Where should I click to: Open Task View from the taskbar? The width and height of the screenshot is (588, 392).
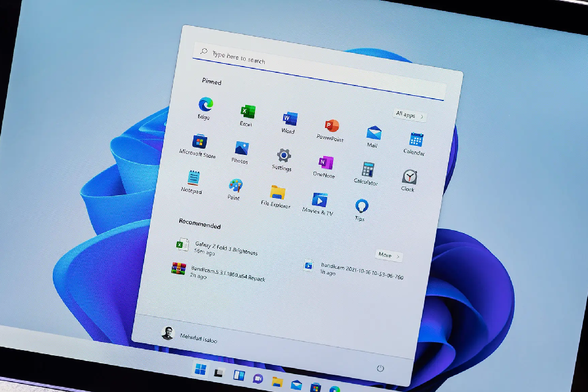(219, 373)
